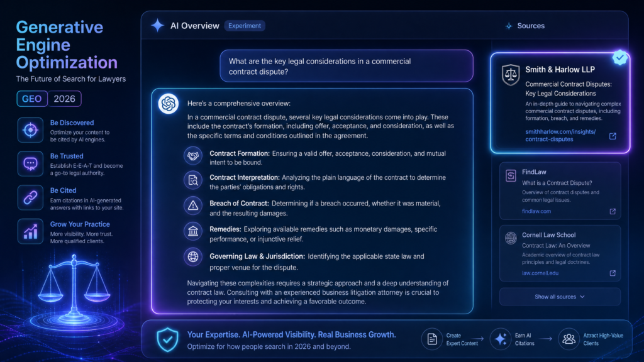The height and width of the screenshot is (362, 644).
Task: Click the Show all sources button
Action: pos(560,297)
